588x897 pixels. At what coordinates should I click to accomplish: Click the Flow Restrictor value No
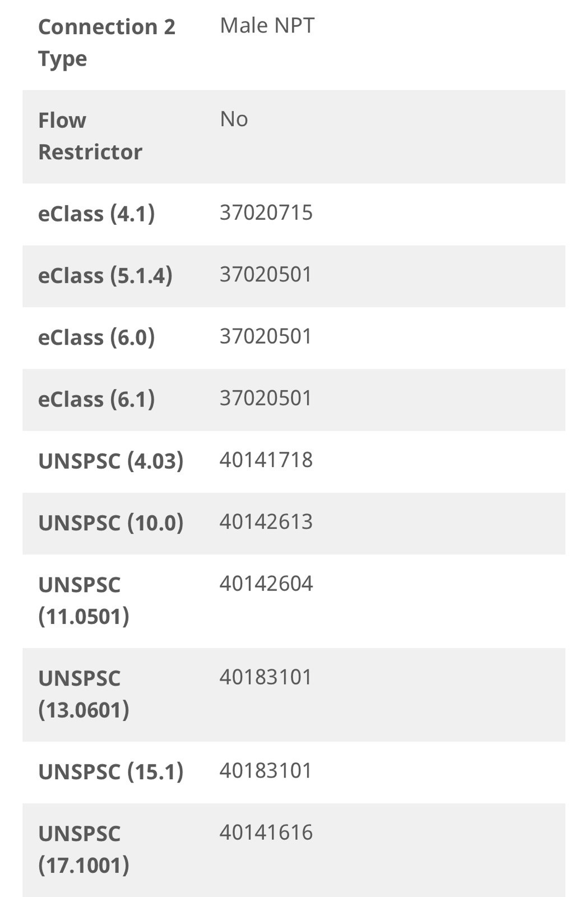[x=234, y=119]
